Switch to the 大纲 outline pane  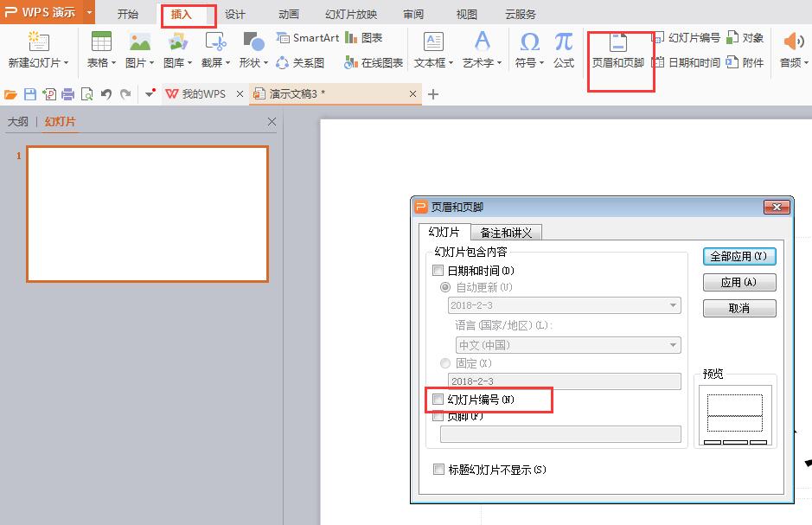pyautogui.click(x=17, y=122)
